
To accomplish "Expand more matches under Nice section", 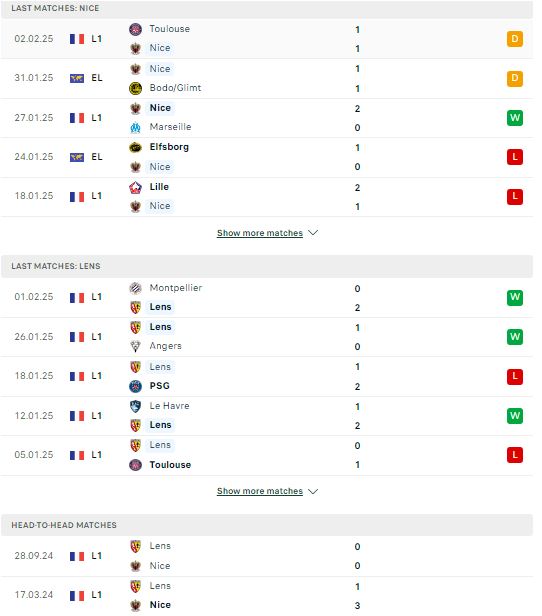I will pyautogui.click(x=260, y=233).
